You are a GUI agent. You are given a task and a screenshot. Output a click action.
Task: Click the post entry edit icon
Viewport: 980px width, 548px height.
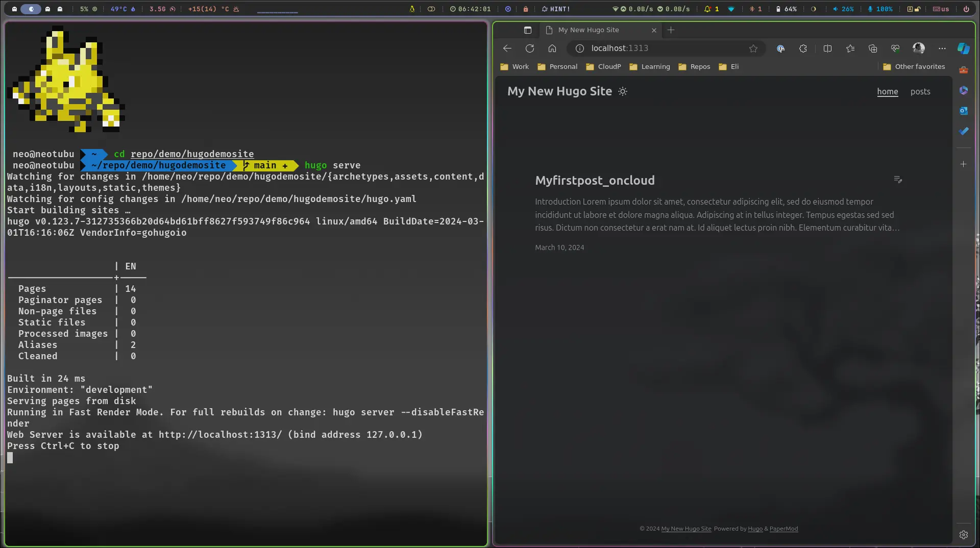click(x=898, y=180)
